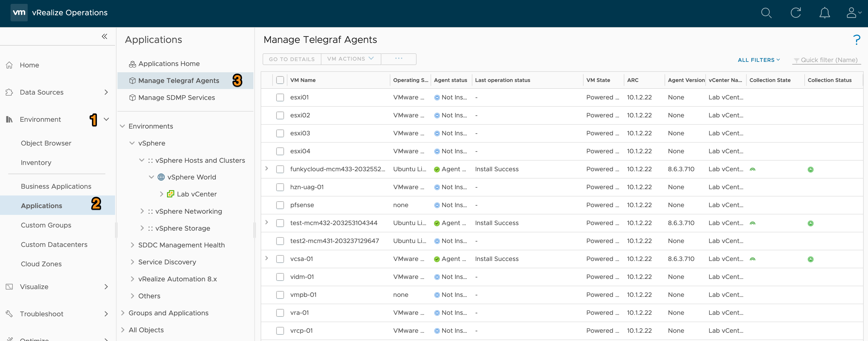Select the hzn-uag-01 row checkbox
This screenshot has height=341, width=868.
280,187
